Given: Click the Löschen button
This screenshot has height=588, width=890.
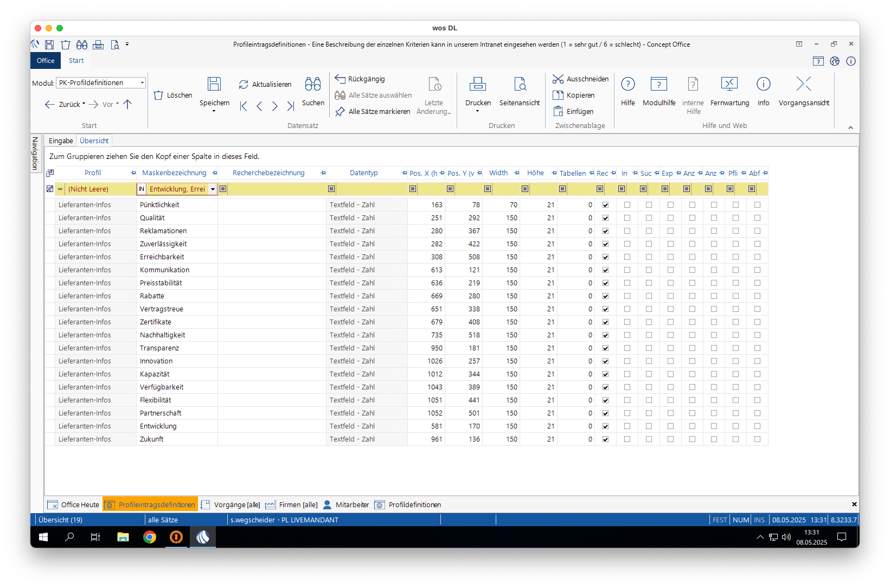Looking at the screenshot, I should click(173, 95).
